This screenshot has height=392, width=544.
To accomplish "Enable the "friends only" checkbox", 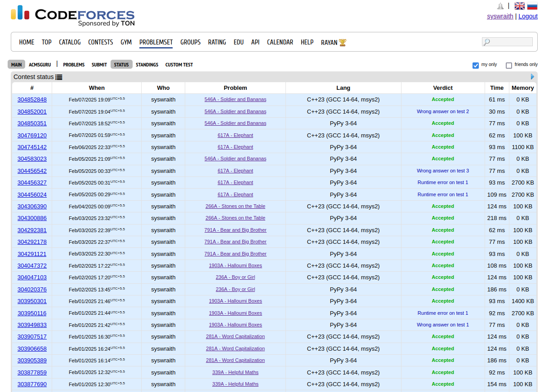I will (509, 66).
